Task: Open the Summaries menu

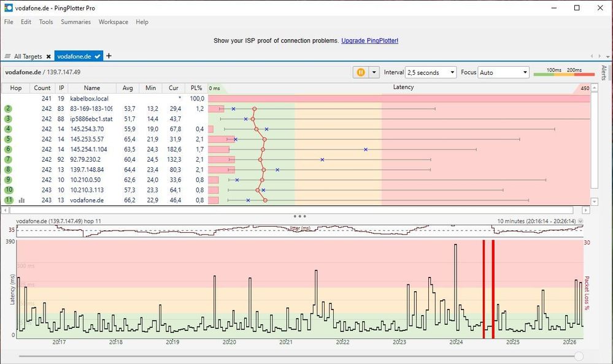Action: (75, 22)
